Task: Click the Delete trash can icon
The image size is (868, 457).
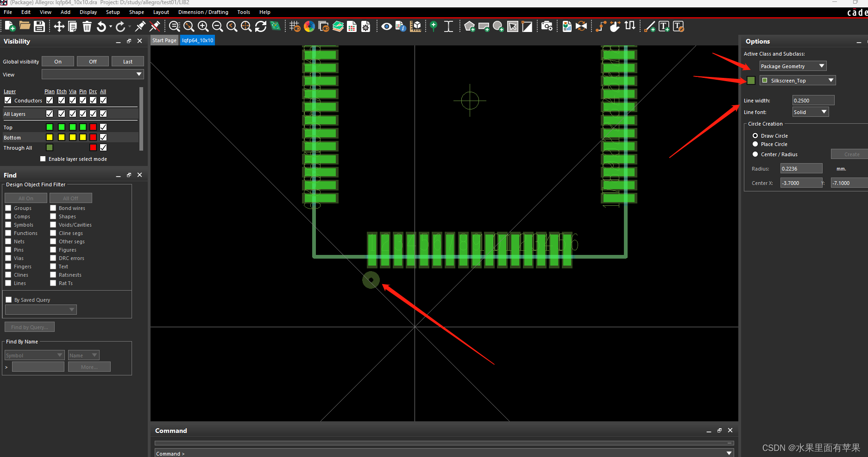Action: (87, 26)
